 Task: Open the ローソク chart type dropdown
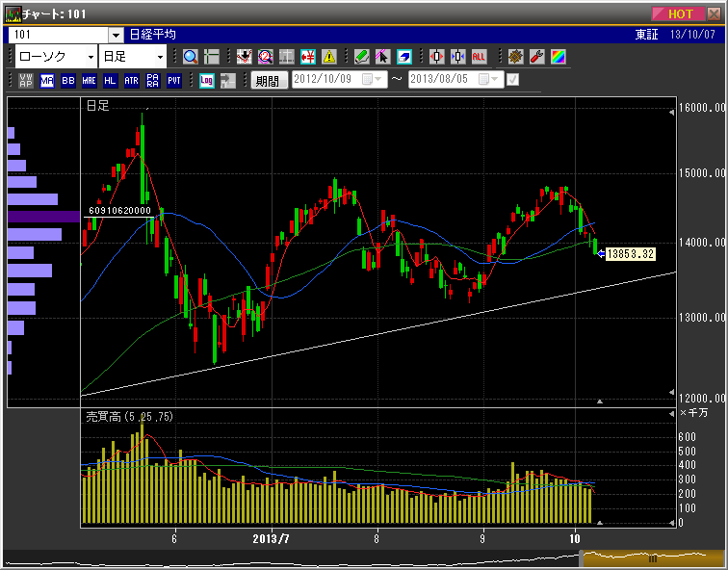pos(91,57)
